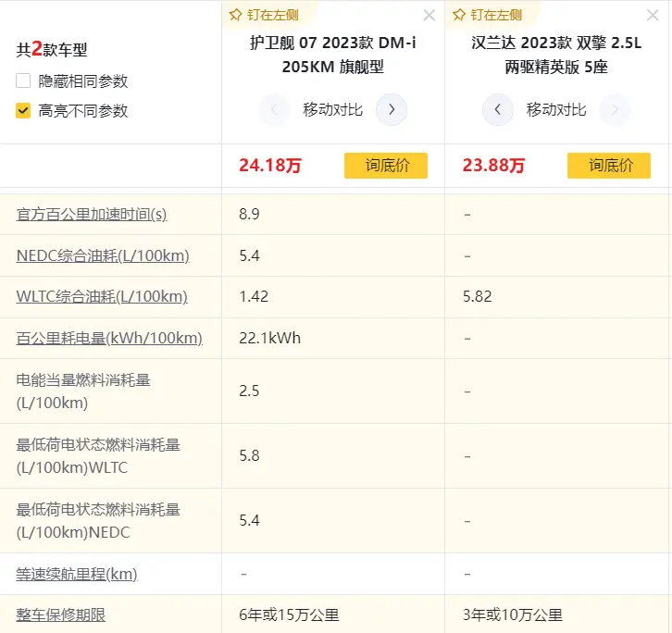Open the 百公里耗电量(kWh/100km) parameter link
Screen dimensions: 672x633
tap(109, 338)
